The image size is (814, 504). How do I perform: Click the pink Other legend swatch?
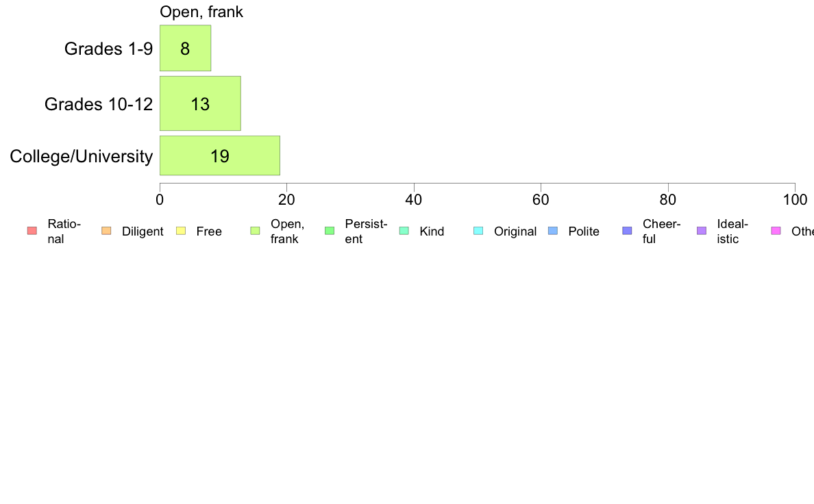(x=776, y=231)
